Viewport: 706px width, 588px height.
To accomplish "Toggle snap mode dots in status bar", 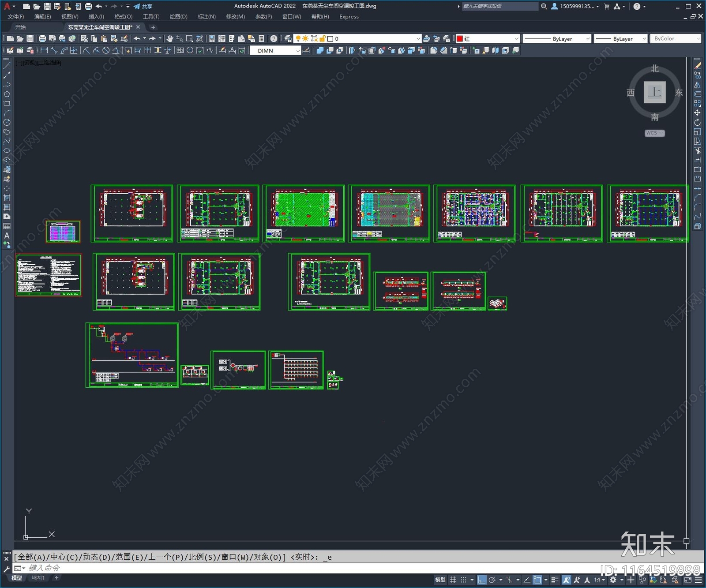I will pos(463,580).
